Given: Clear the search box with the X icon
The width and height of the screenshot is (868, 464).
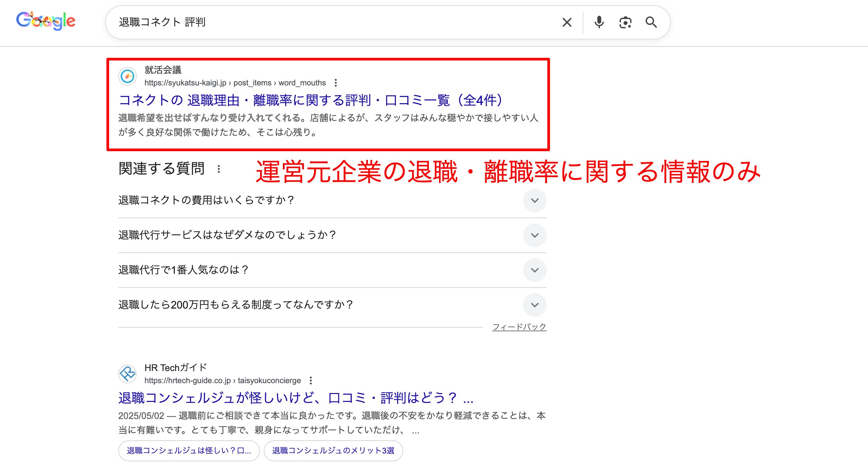Looking at the screenshot, I should [567, 23].
